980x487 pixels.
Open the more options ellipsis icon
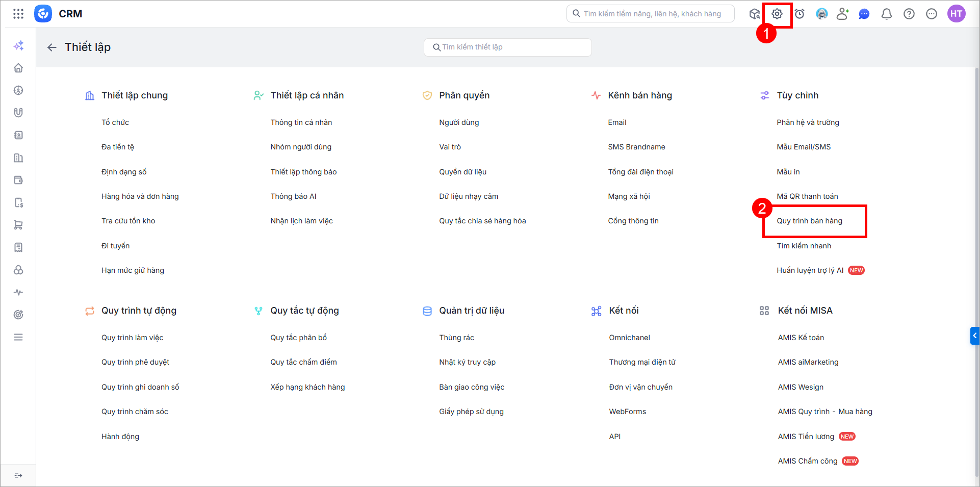coord(932,14)
